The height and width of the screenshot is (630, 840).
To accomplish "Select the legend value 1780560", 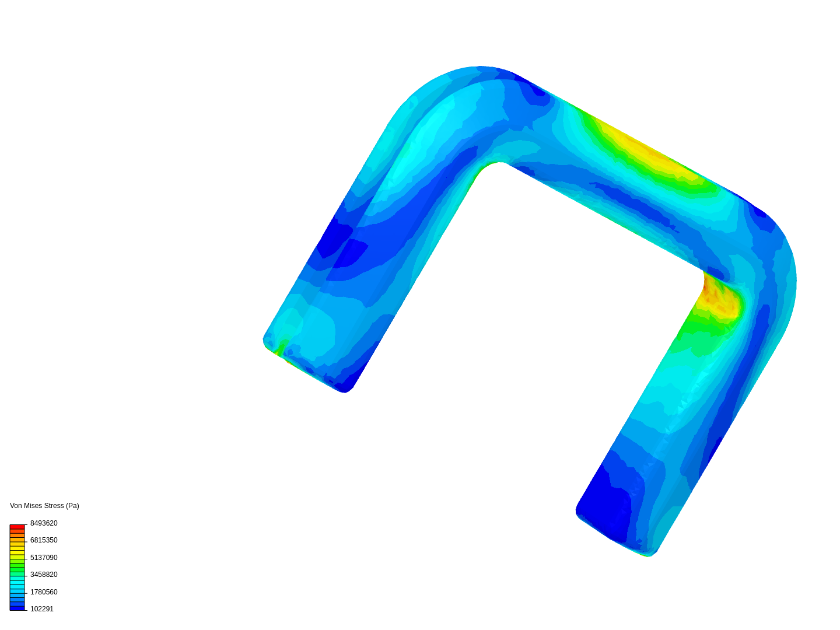I will click(x=44, y=592).
